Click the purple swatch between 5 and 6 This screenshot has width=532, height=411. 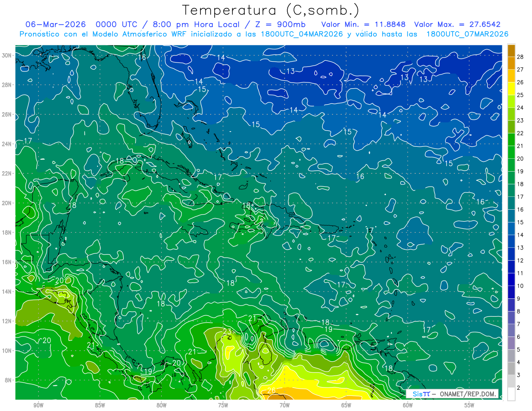pyautogui.click(x=511, y=343)
